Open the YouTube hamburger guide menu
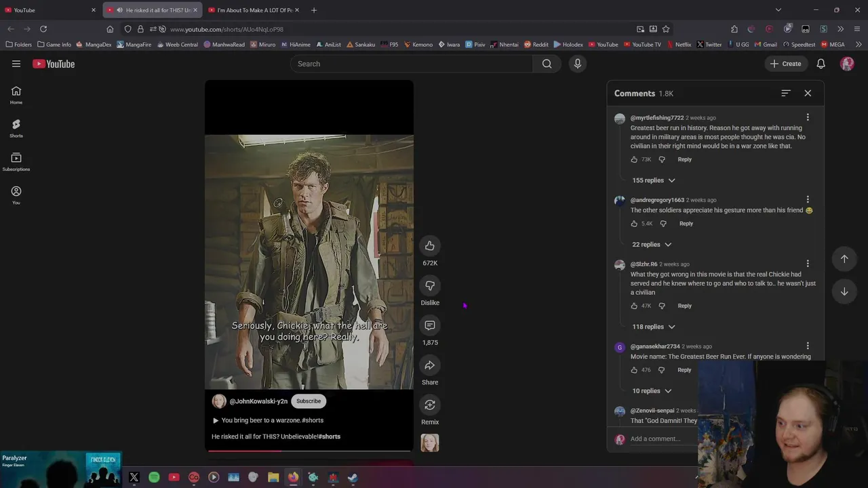868x488 pixels. tap(16, 64)
